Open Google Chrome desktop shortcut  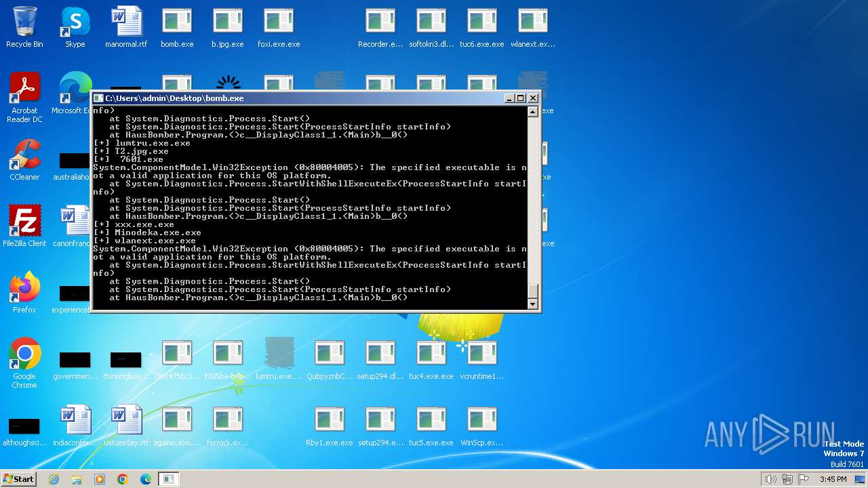24,363
